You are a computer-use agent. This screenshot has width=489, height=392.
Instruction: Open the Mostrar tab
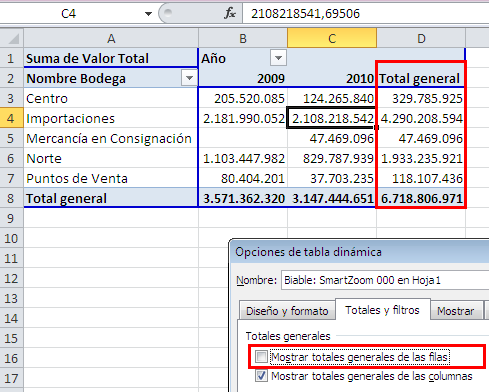point(456,311)
